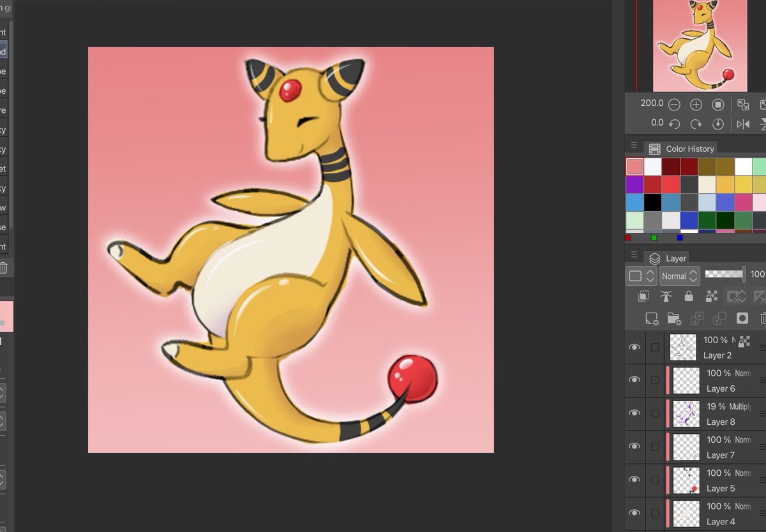Pick the light green swatch at row end
The image size is (766, 532).
[x=760, y=167]
